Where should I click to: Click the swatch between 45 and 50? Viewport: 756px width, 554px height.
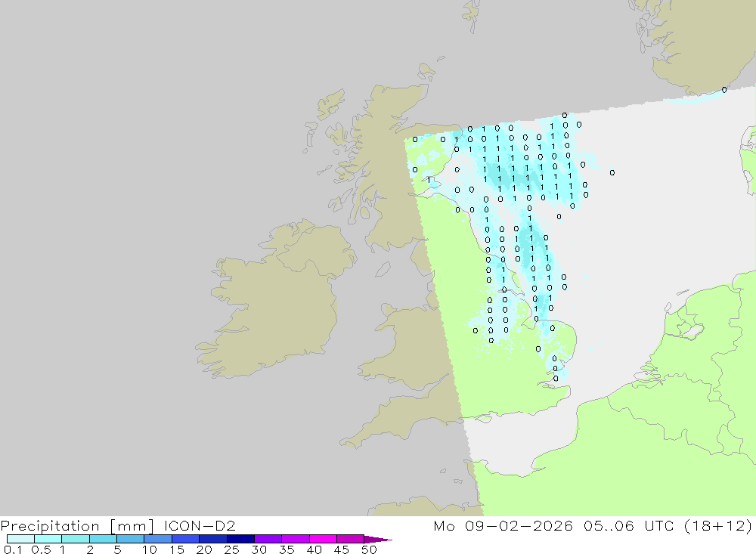[x=351, y=539]
